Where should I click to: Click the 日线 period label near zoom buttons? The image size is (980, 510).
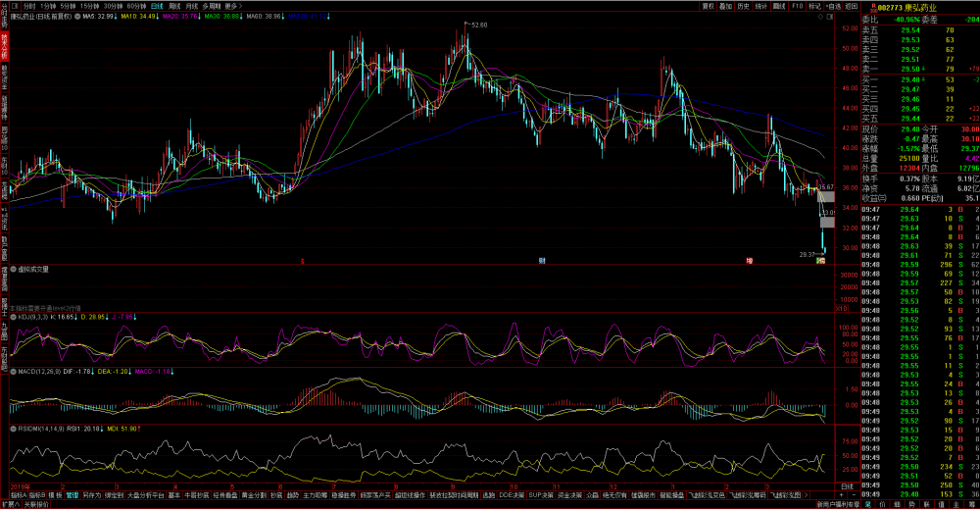[x=847, y=486]
